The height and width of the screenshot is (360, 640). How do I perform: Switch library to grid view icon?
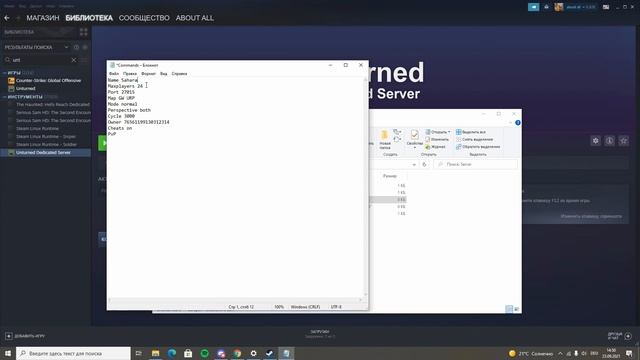pyautogui.click(x=84, y=32)
